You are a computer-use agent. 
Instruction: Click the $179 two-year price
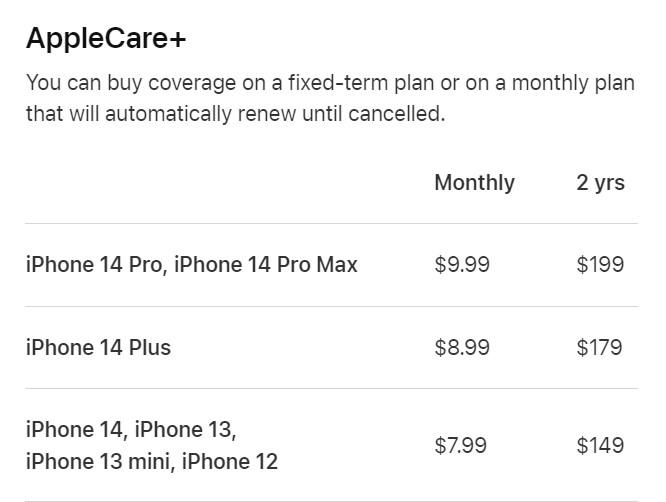point(599,347)
